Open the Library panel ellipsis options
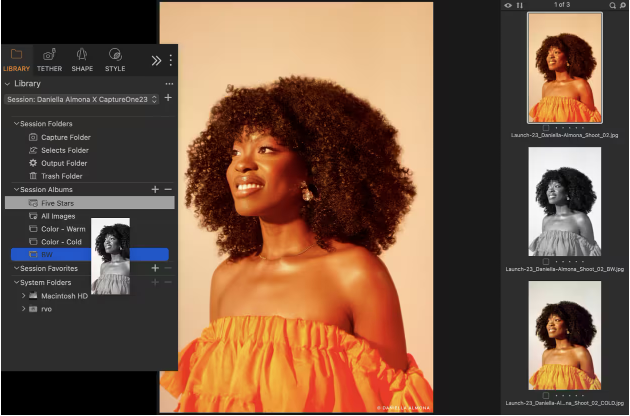Viewport: 630px width, 416px height. coord(168,84)
